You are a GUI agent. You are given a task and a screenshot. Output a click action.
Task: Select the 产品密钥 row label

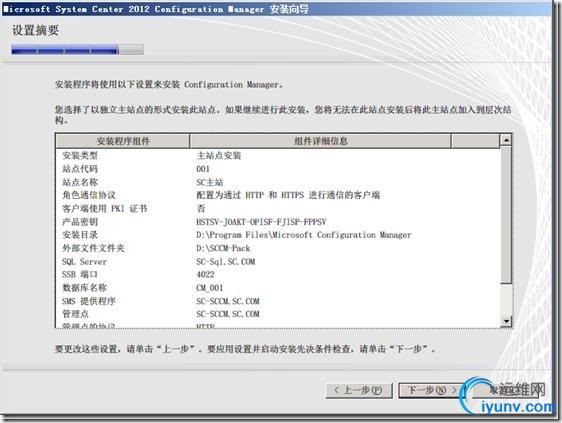coord(80,222)
